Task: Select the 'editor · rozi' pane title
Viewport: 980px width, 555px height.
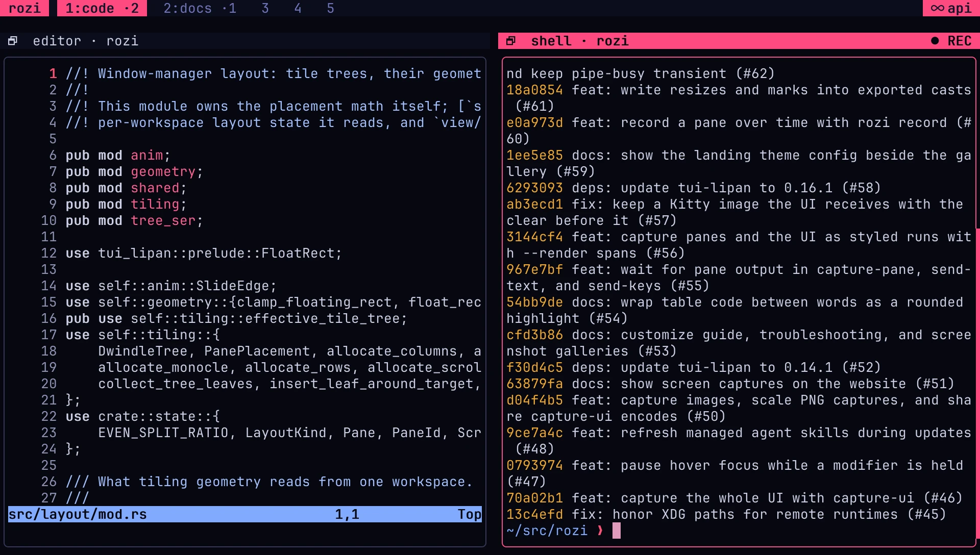Action: point(86,41)
